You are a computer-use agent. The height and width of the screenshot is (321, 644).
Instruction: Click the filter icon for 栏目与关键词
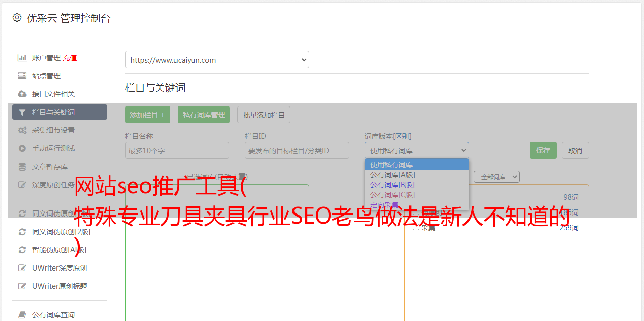pyautogui.click(x=22, y=112)
